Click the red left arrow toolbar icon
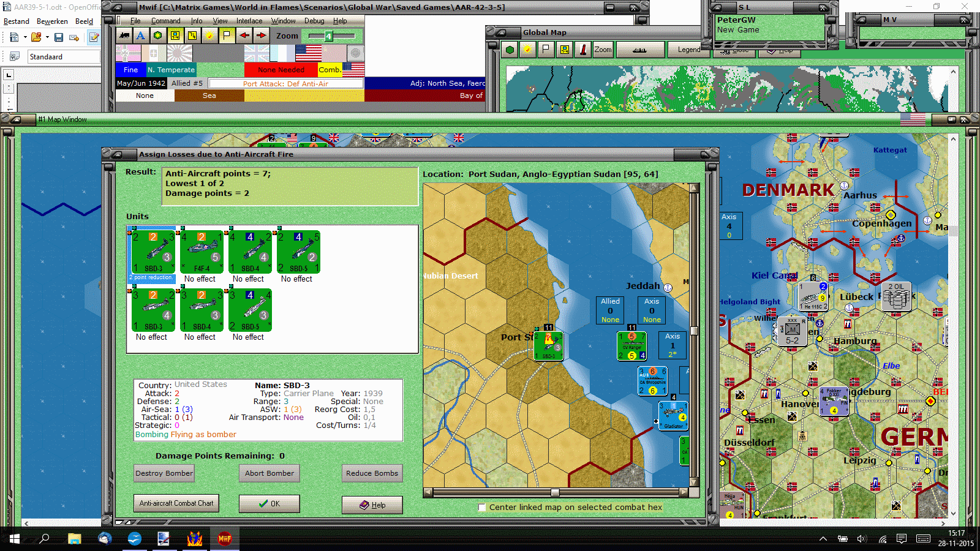 point(244,36)
